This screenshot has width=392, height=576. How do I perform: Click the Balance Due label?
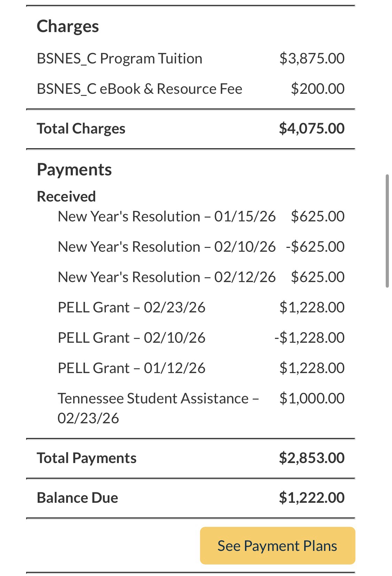(x=77, y=498)
